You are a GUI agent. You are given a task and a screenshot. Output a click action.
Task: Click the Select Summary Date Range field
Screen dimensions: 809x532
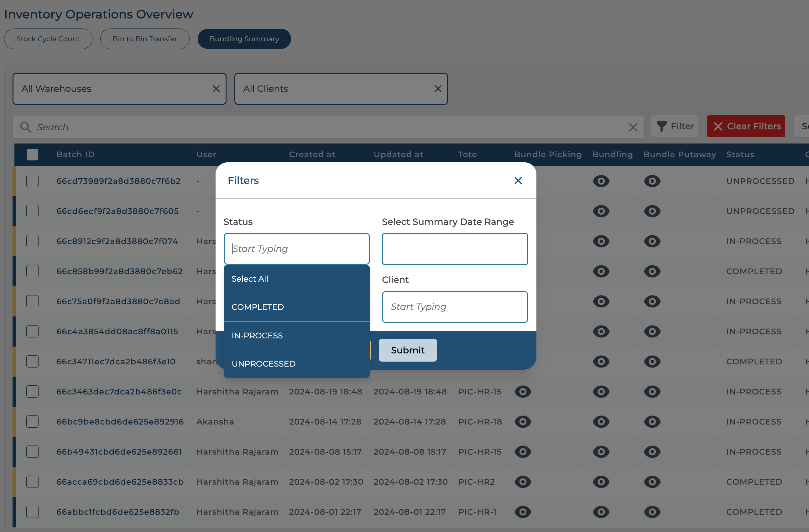(x=454, y=249)
